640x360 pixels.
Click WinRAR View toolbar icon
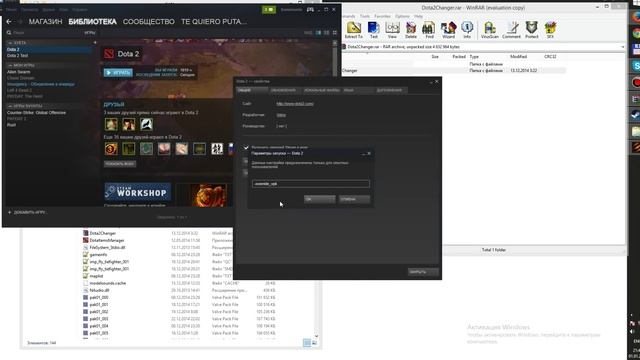pos(392,30)
